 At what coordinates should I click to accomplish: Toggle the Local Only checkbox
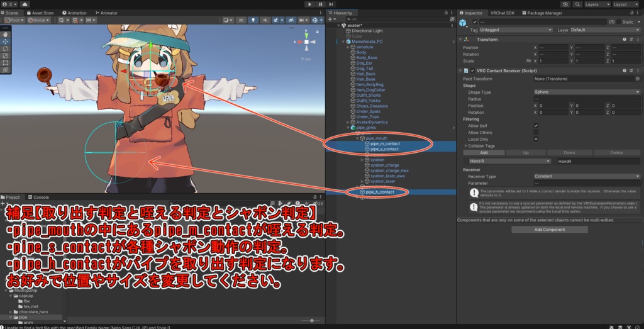[536, 139]
